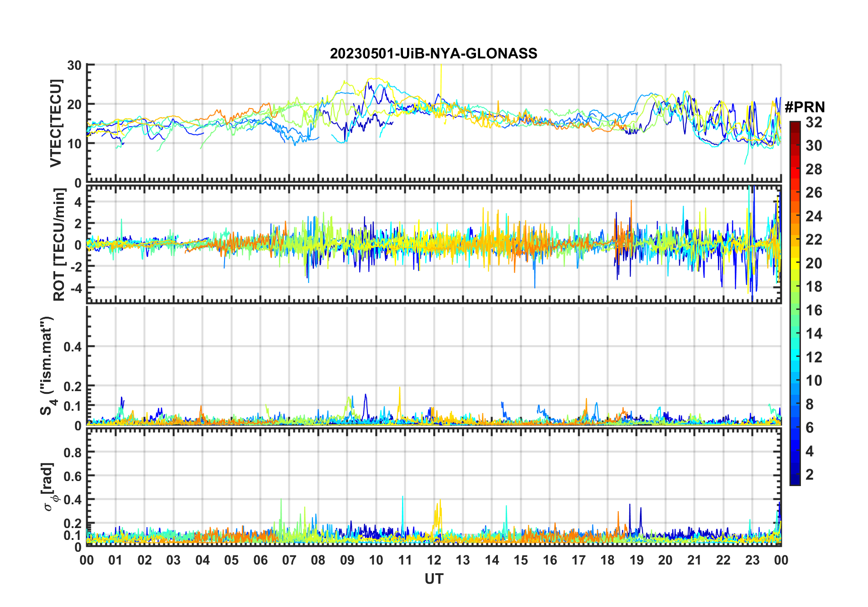This screenshot has width=868, height=607.
Task: Click inside the ROT plot panel
Action: tap(434, 244)
